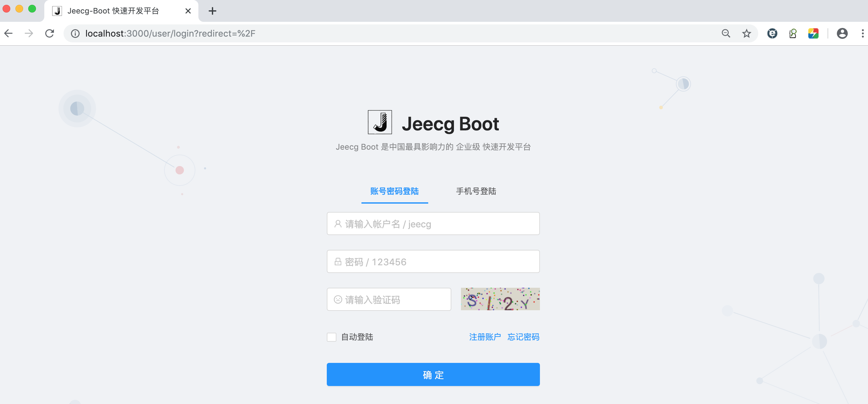
Task: Click the Jeecg Boot logo image
Action: coord(380,122)
